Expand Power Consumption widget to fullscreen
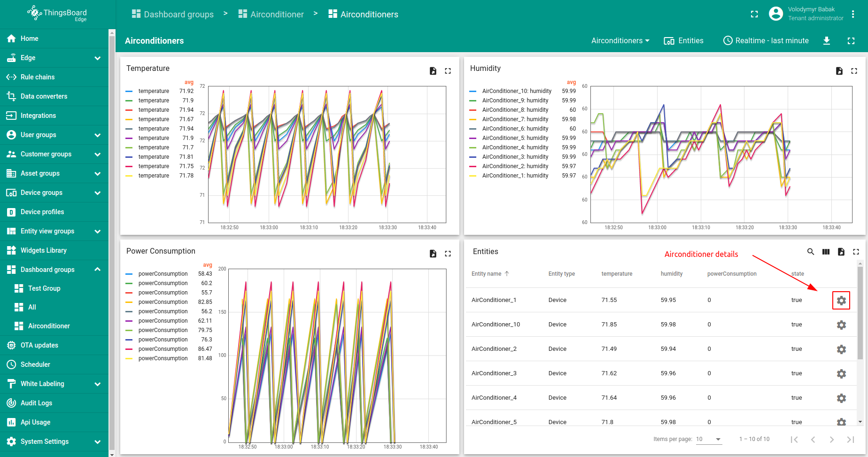The height and width of the screenshot is (457, 868). pyautogui.click(x=448, y=254)
